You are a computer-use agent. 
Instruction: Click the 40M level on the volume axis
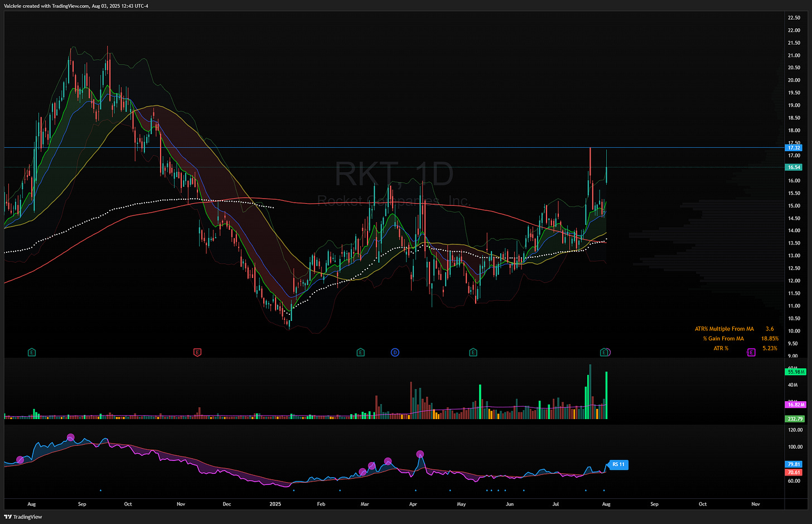tap(792, 385)
